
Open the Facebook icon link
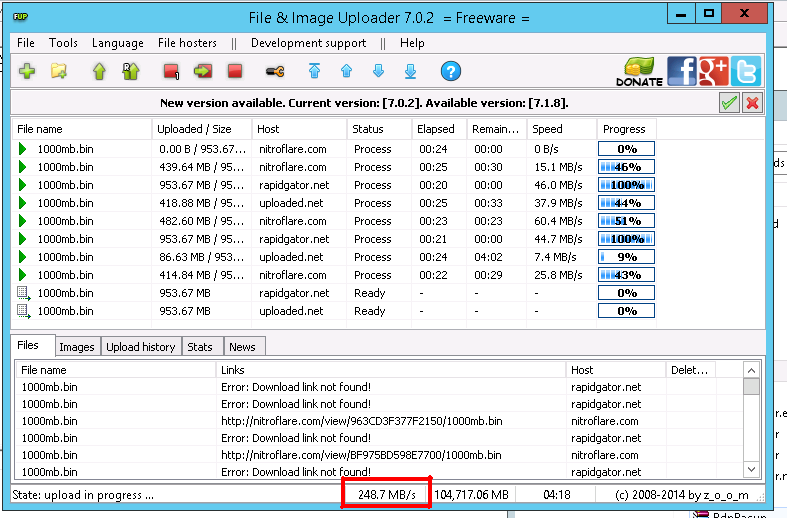coord(682,71)
